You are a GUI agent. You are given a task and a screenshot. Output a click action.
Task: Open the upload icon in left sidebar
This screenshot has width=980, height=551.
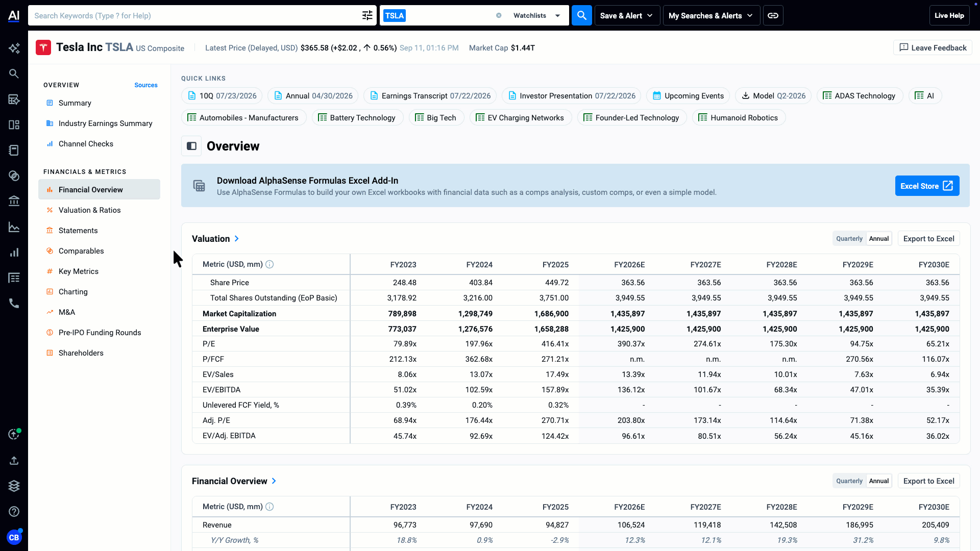[x=14, y=460]
